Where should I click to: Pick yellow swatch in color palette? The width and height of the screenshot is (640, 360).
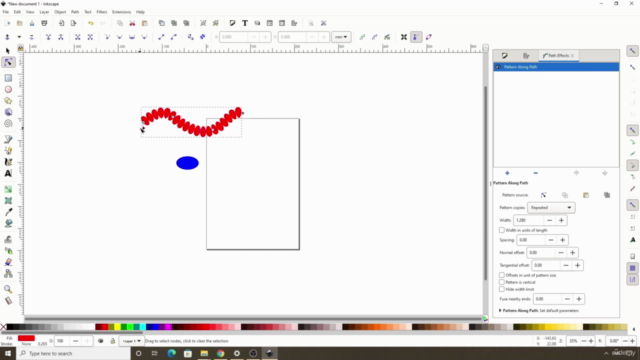[x=118, y=327]
